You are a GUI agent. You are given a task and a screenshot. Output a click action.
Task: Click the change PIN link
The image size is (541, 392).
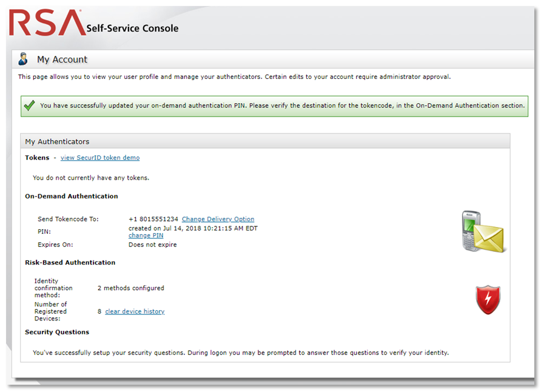click(146, 235)
